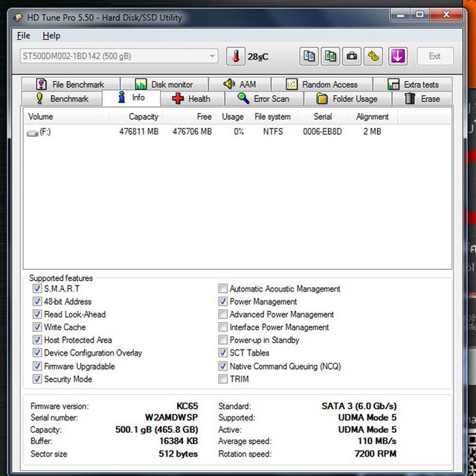
Task: Switch to the Random Access tab
Action: pyautogui.click(x=322, y=84)
